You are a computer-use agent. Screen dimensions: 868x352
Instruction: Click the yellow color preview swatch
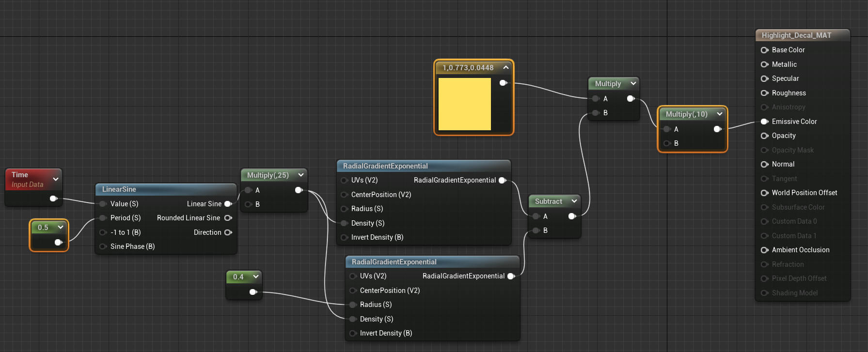click(x=464, y=104)
